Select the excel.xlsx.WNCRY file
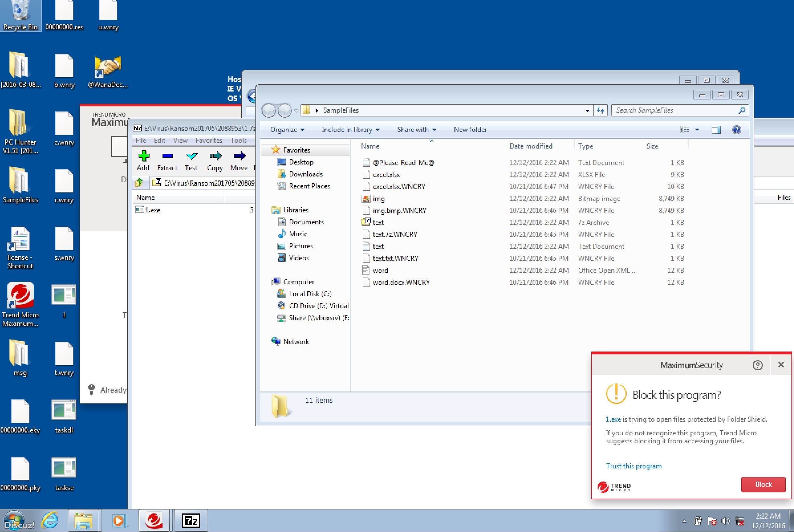The width and height of the screenshot is (794, 532). (399, 187)
